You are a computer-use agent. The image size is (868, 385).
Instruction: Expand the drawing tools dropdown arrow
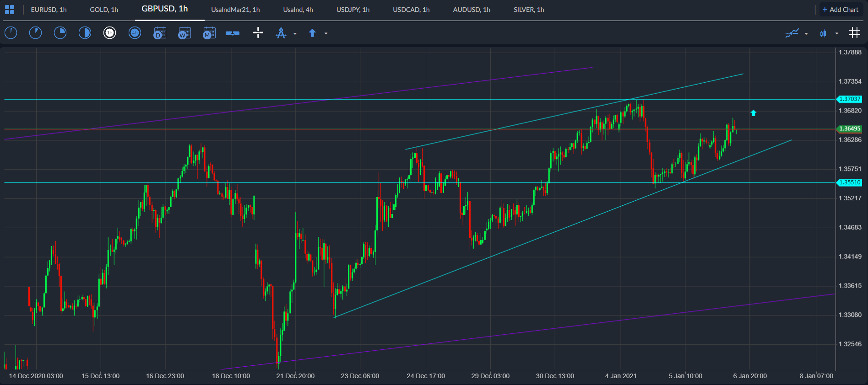[295, 33]
